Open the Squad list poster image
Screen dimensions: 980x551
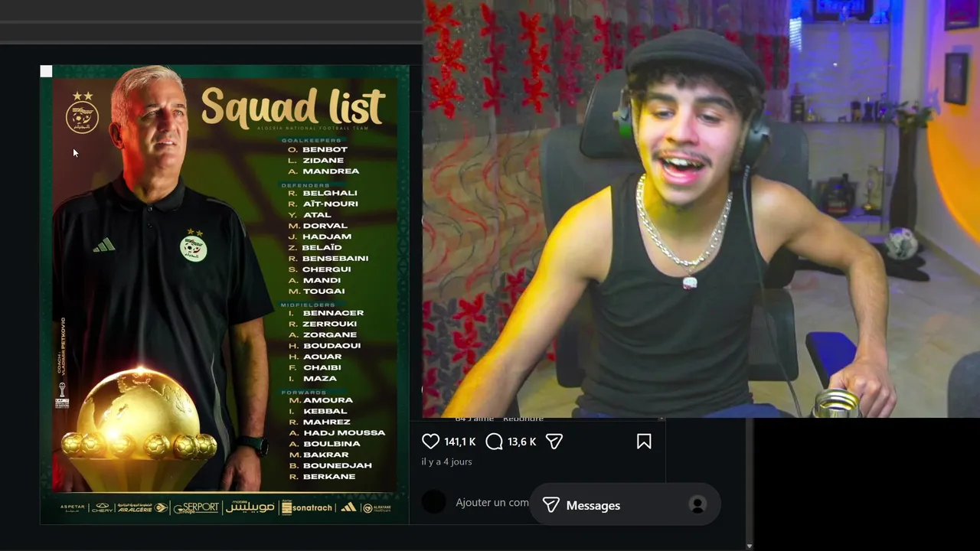224,295
